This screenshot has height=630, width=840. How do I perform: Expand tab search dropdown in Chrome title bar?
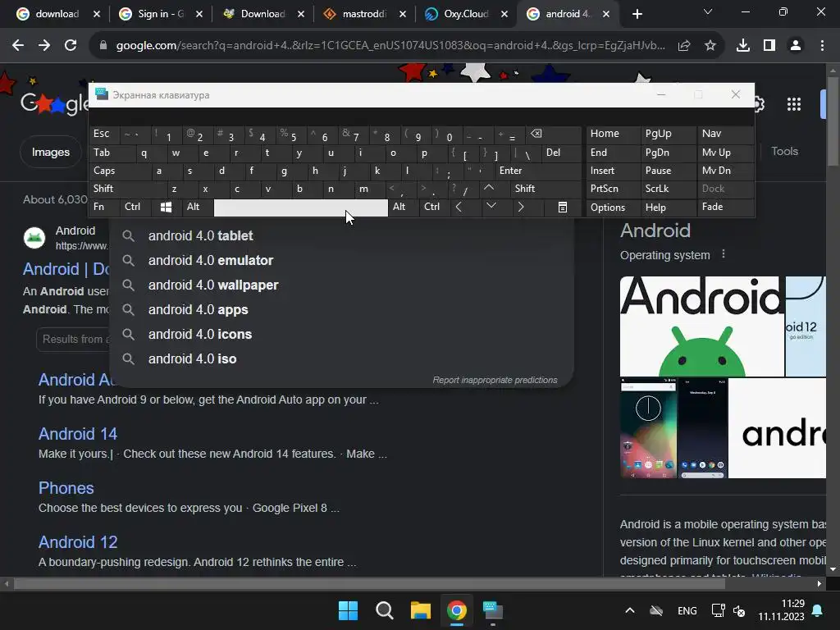pos(708,11)
